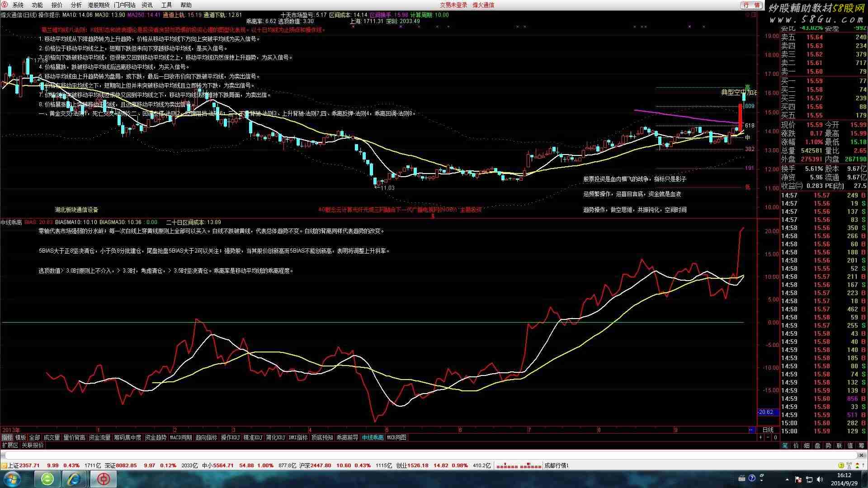868x488 pixels.
Task: Select the 资金流量 indicator tab
Action: (x=99, y=437)
